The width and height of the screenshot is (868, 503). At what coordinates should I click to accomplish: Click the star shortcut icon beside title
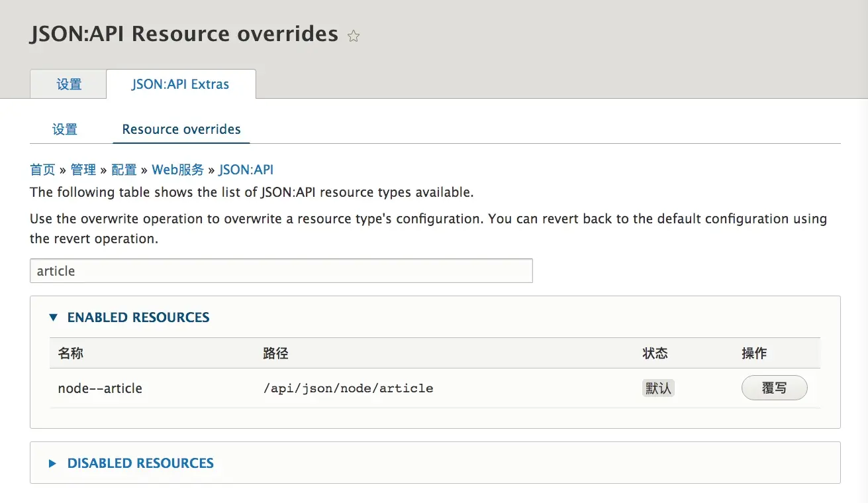[354, 36]
